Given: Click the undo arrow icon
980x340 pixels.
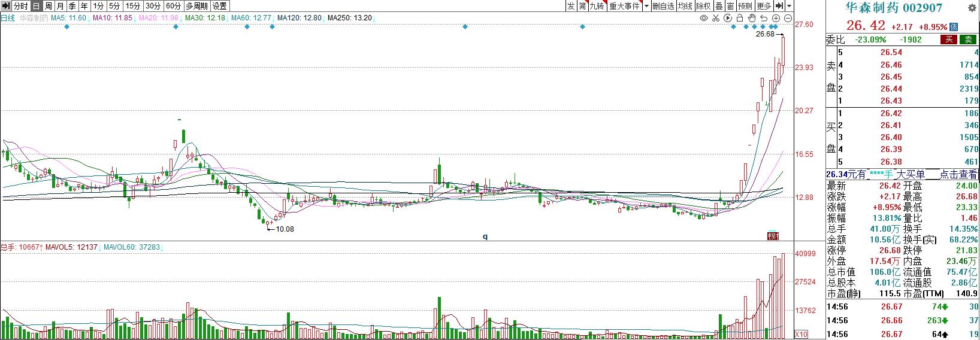Looking at the screenshot, I should [x=764, y=18].
